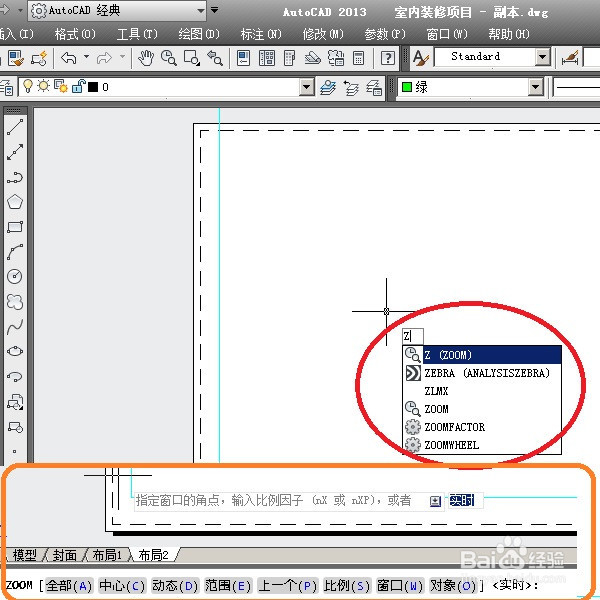Viewport: 600px width, 600px height.
Task: Switch to the 封面 layout tab
Action: [65, 555]
